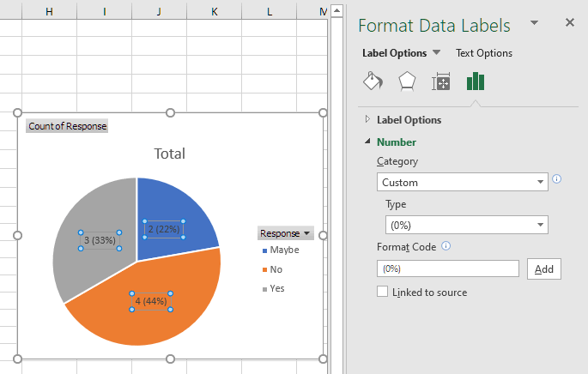
Task: Click the Yes legend entry
Action: (x=274, y=288)
